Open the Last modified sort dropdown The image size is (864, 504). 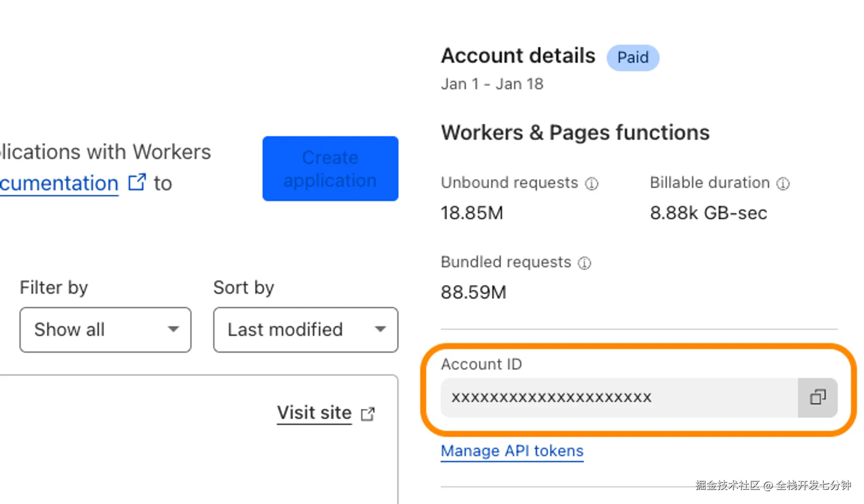click(305, 330)
